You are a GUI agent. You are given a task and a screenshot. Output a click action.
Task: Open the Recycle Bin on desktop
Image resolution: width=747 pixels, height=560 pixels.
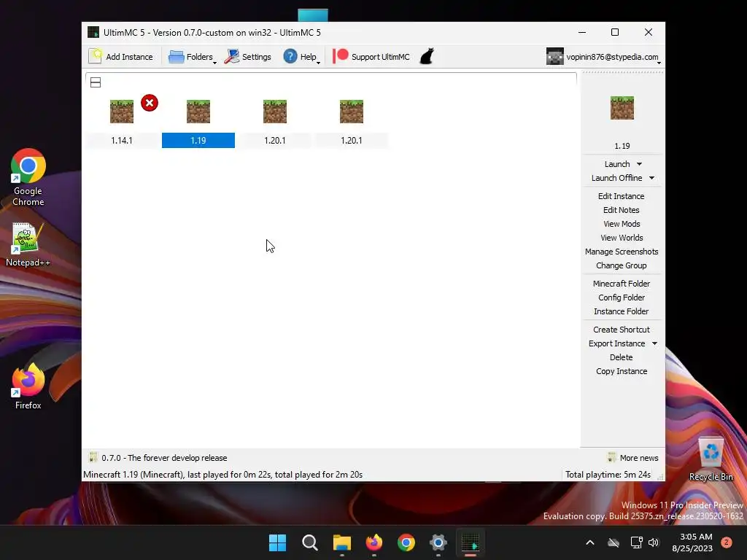pos(711,459)
